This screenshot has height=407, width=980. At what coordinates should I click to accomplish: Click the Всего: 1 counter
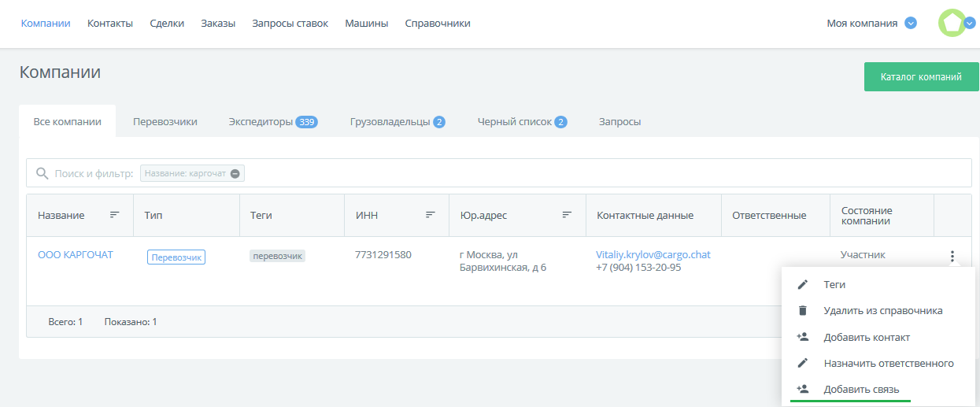[65, 321]
